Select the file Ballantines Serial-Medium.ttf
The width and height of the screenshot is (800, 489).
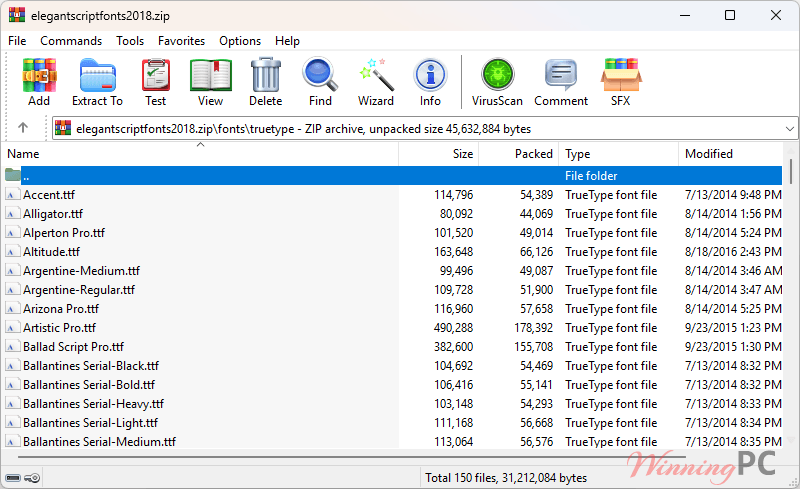pyautogui.click(x=99, y=442)
